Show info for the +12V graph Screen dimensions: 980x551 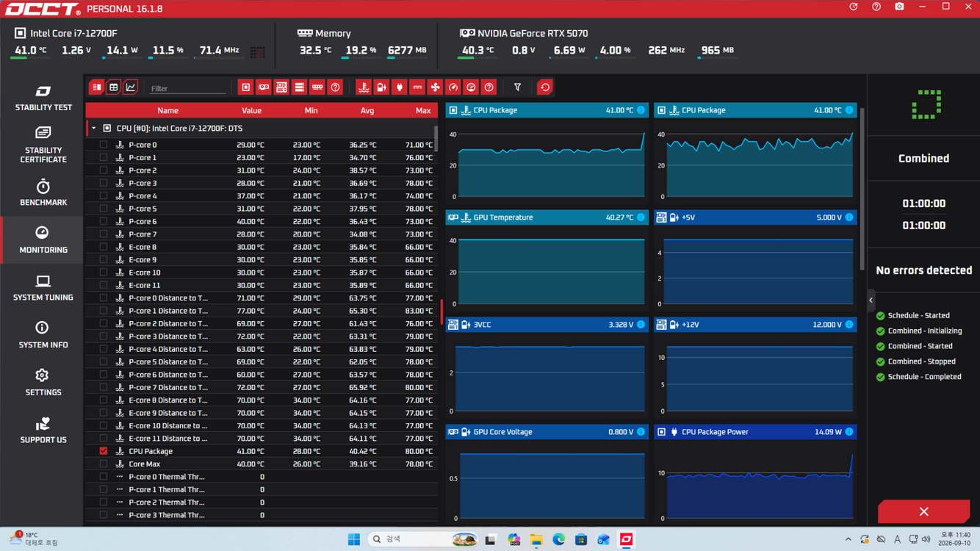pos(849,325)
